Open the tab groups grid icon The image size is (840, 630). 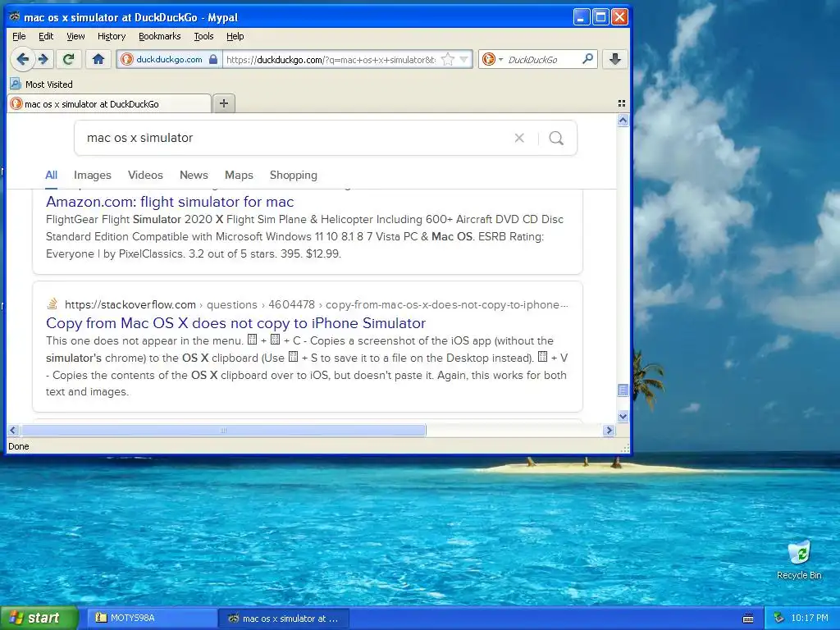point(622,103)
